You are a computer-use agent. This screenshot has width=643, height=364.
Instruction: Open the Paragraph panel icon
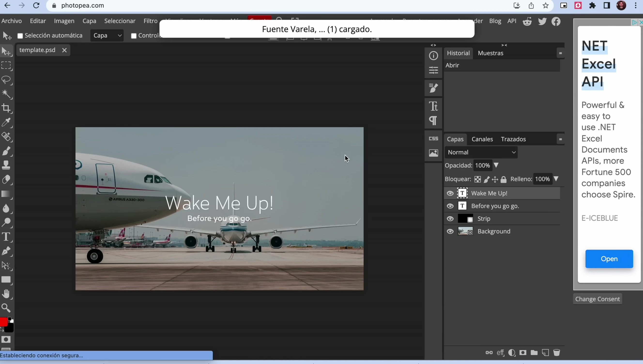coord(433,121)
